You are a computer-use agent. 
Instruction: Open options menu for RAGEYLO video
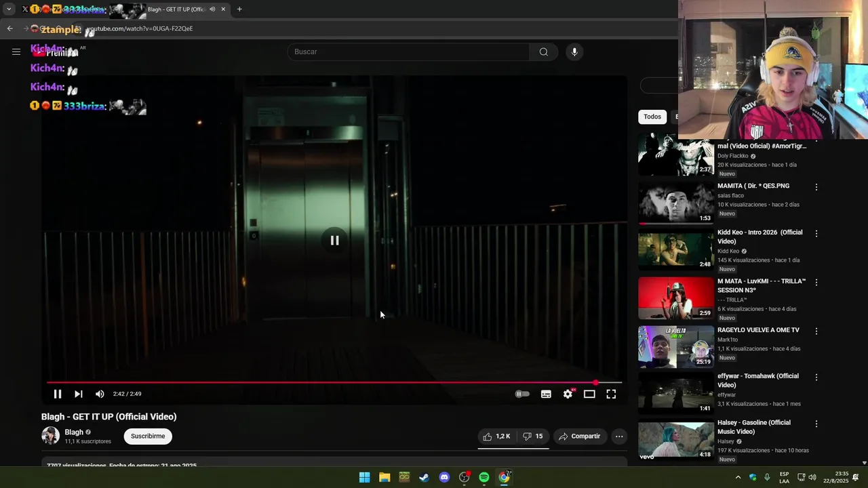point(816,331)
